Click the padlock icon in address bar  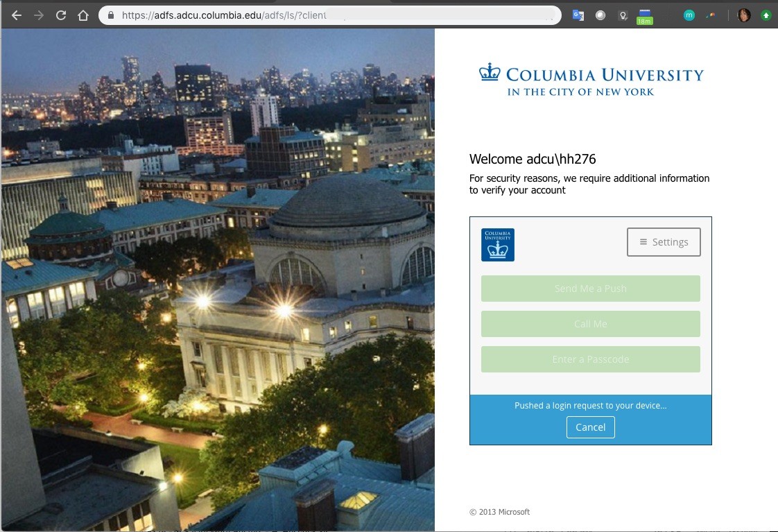pyautogui.click(x=111, y=15)
